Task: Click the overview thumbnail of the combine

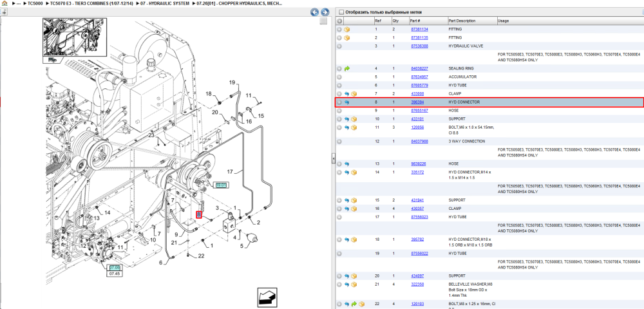Action: [x=75, y=37]
